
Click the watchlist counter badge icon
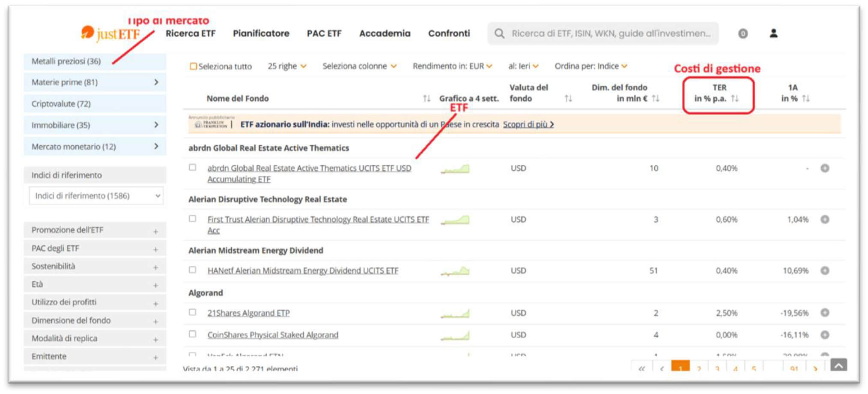743,33
